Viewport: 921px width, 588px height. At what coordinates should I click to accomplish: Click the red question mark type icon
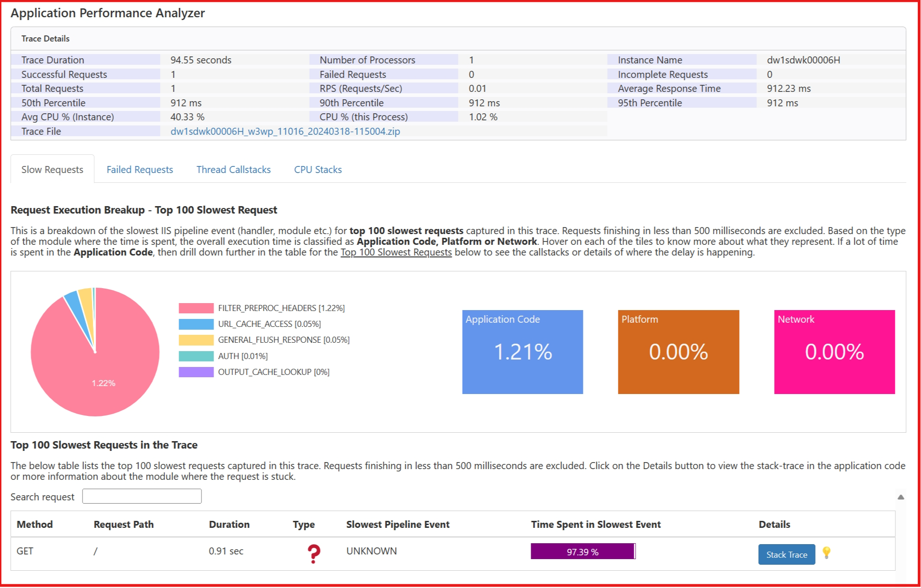point(314,553)
